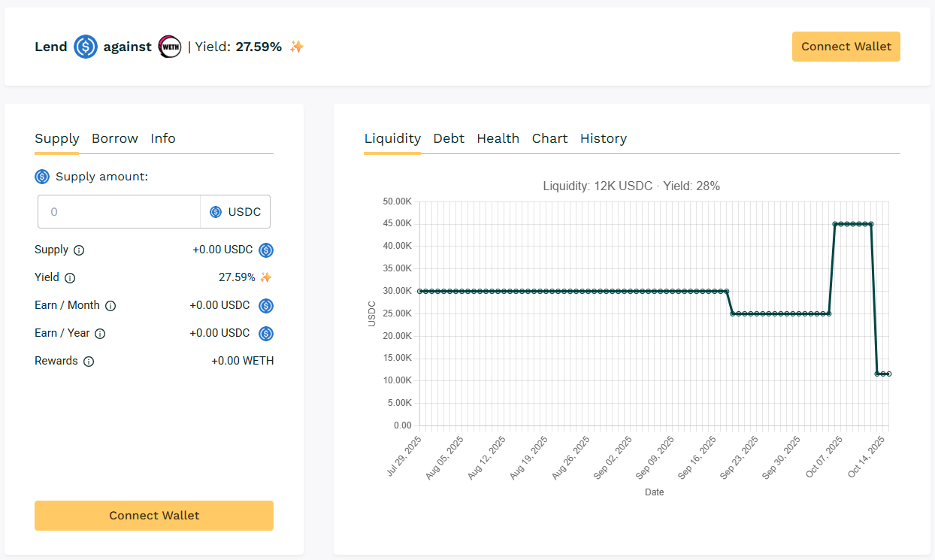Image resolution: width=935 pixels, height=560 pixels.
Task: Click info icon beside Earn / Month
Action: (x=110, y=306)
